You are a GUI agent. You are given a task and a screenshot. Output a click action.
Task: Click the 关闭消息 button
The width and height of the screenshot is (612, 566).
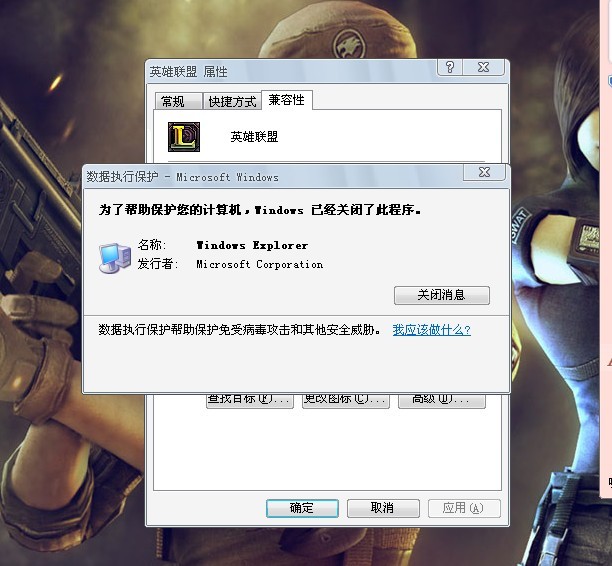click(x=441, y=295)
